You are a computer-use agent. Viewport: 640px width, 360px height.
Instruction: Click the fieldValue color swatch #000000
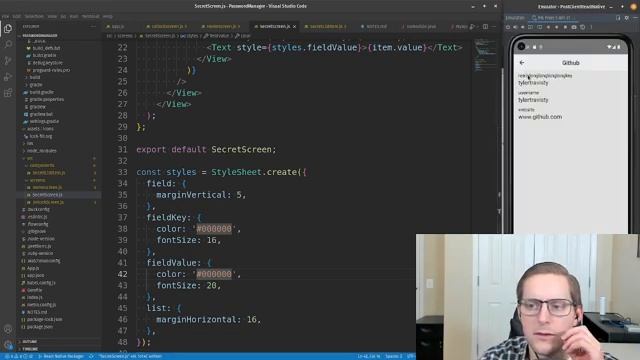coord(214,274)
